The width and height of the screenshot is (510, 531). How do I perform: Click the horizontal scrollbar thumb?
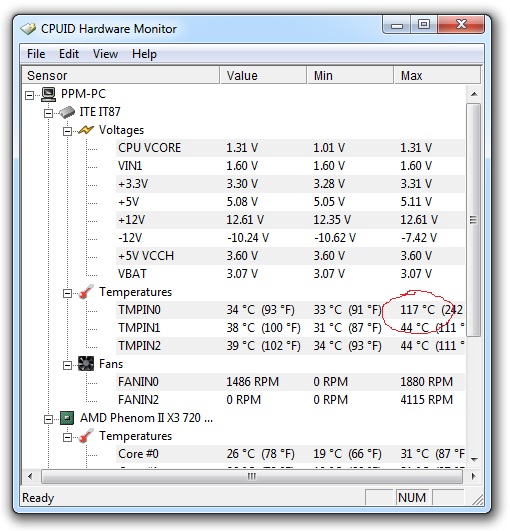[252, 477]
